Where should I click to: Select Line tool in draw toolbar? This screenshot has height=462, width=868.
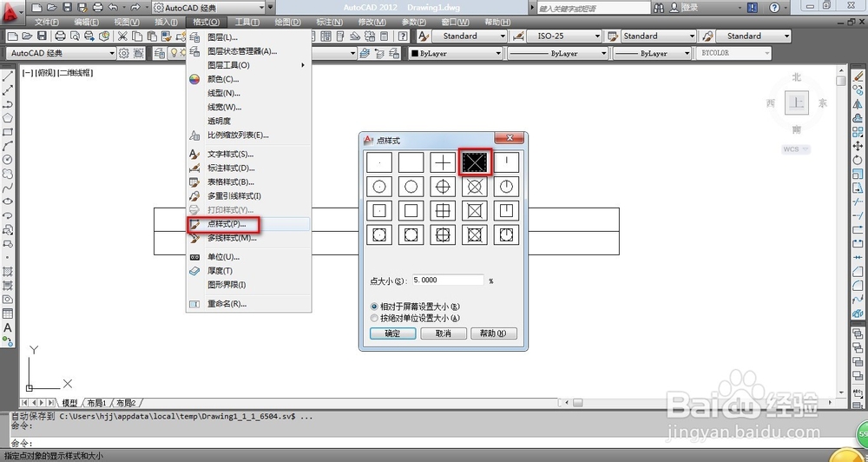coord(8,76)
